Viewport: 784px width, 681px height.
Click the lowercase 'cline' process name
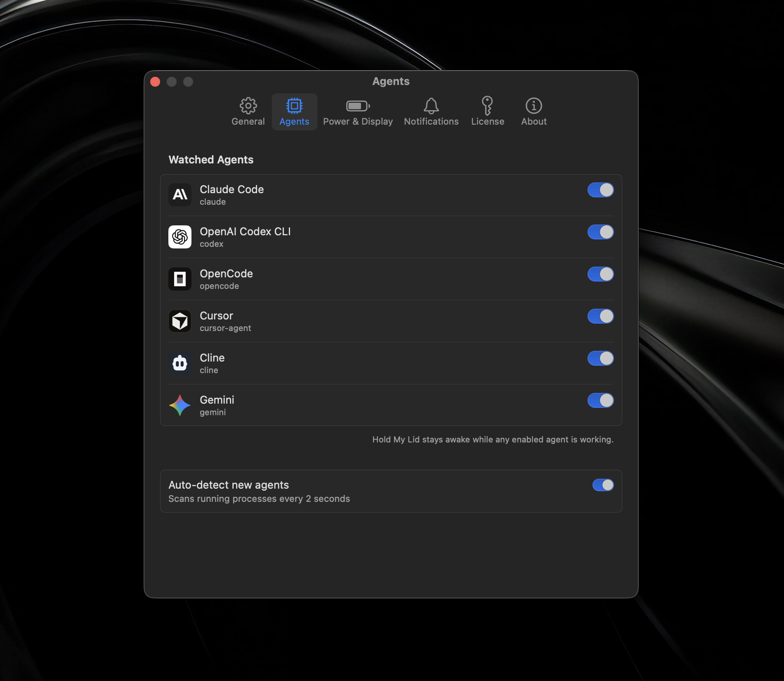tap(209, 370)
